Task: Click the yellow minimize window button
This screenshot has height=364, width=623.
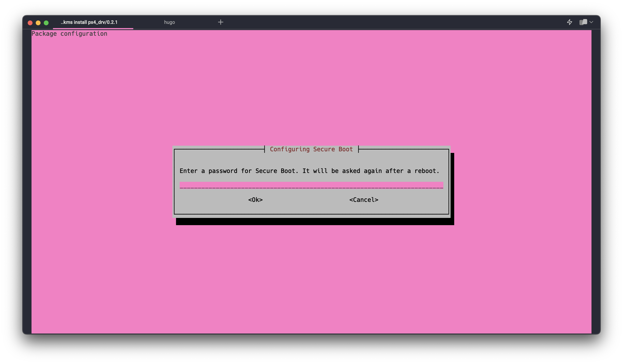Action: click(38, 23)
